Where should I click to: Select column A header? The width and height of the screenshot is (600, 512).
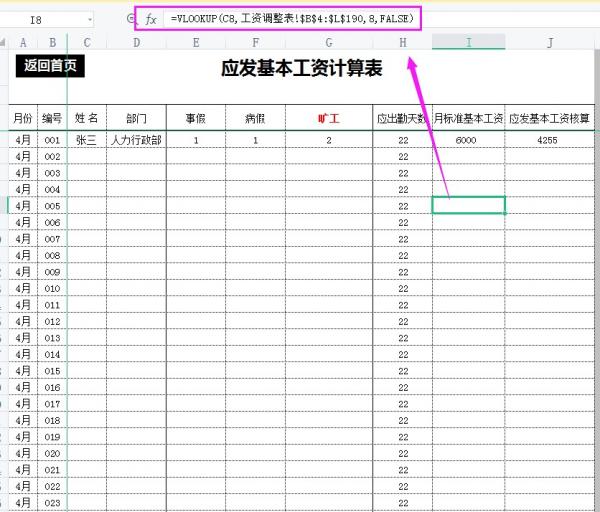pyautogui.click(x=23, y=42)
